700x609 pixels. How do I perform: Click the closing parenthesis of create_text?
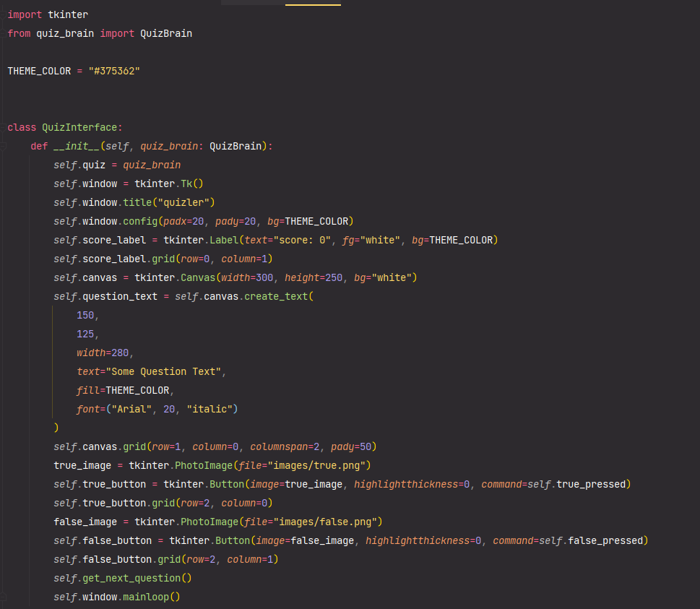click(56, 428)
